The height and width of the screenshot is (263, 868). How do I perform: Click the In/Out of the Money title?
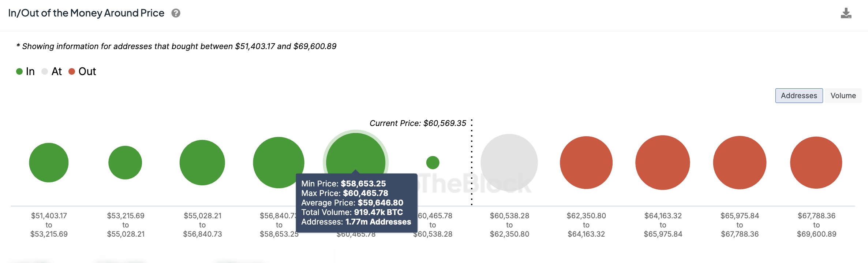pyautogui.click(x=86, y=13)
